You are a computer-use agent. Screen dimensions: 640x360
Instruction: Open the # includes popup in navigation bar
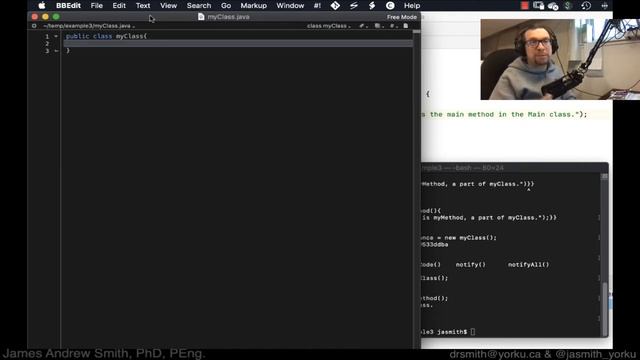click(393, 26)
